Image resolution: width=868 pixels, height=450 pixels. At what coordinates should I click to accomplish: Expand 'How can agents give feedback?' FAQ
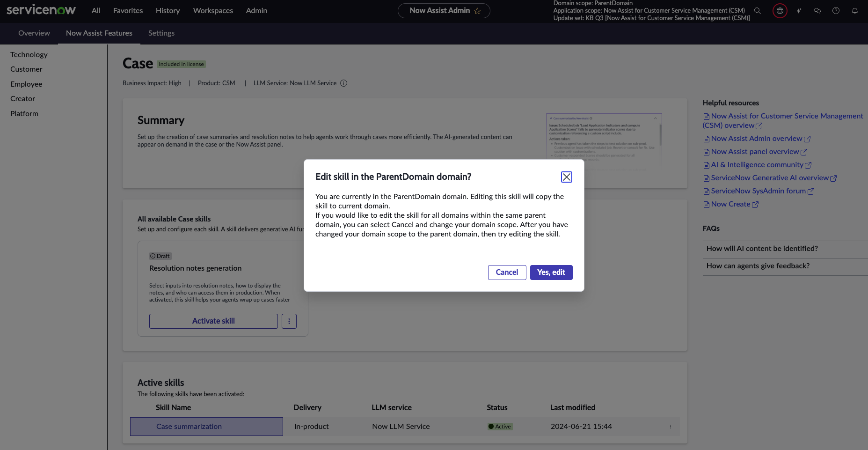point(785,266)
